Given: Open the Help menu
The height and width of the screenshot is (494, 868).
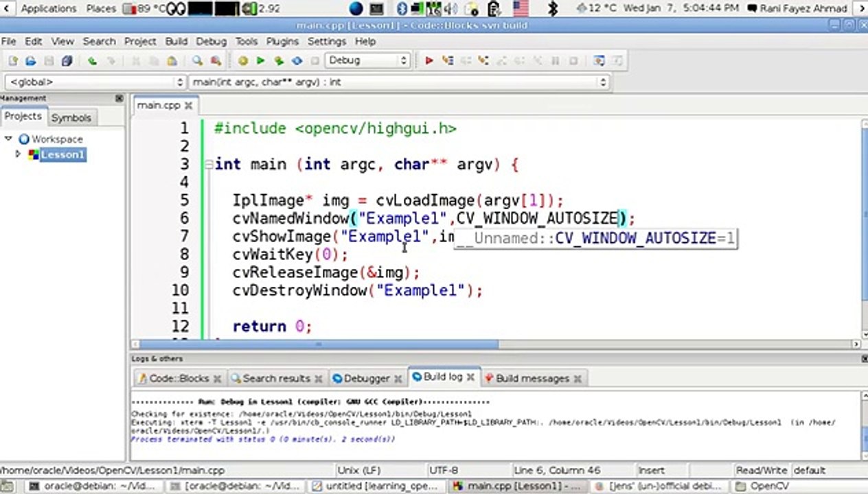Looking at the screenshot, I should (365, 41).
